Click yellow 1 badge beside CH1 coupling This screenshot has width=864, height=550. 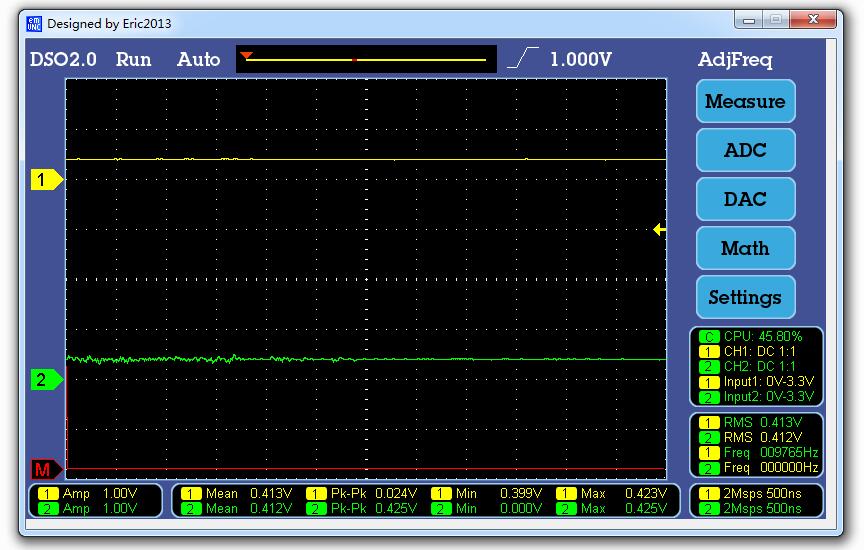(709, 351)
